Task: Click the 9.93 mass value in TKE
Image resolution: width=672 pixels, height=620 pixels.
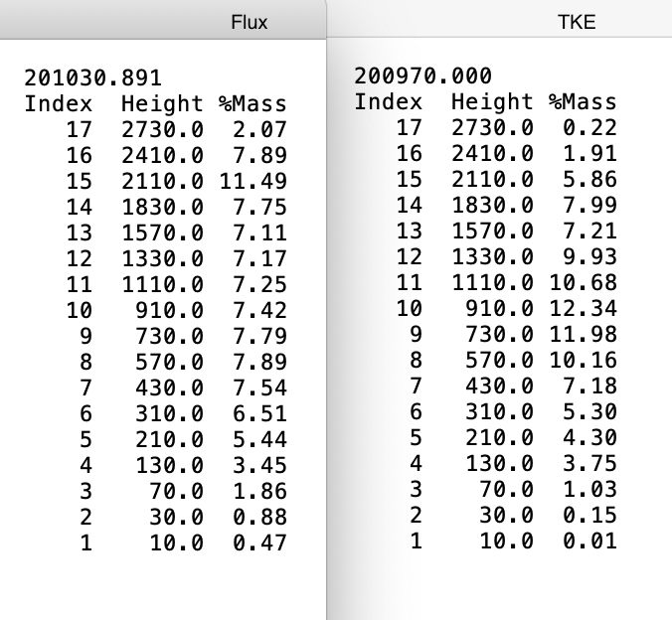Action: [588, 256]
